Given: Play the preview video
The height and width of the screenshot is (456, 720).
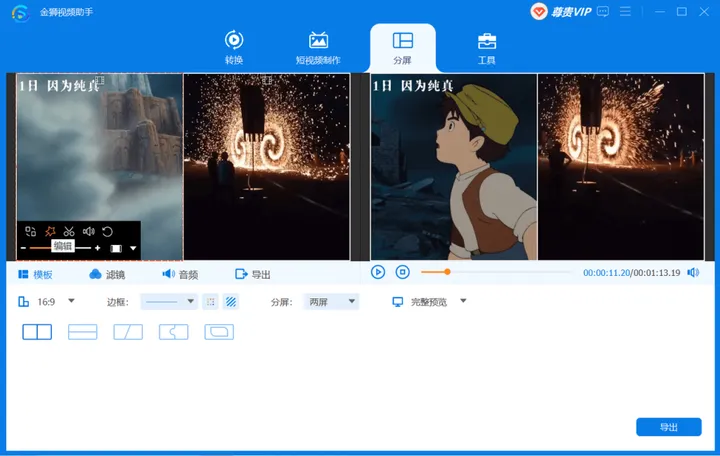Looking at the screenshot, I should pos(378,272).
